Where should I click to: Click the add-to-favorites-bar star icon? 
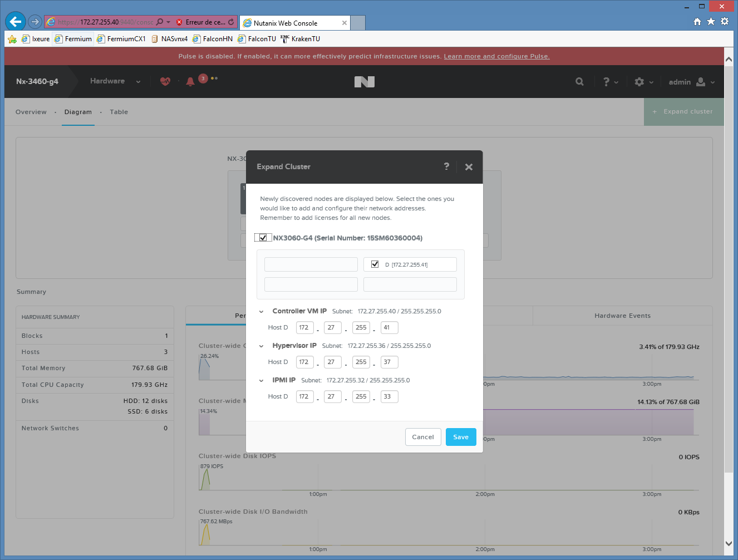[12, 39]
